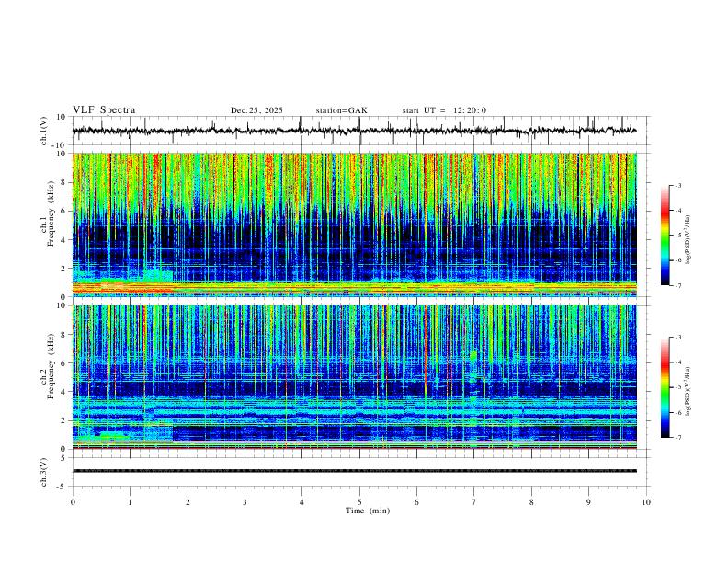Click the ch.1 color bar "log(PSD)" unit label
This screenshot has width=728, height=563.
(x=688, y=239)
